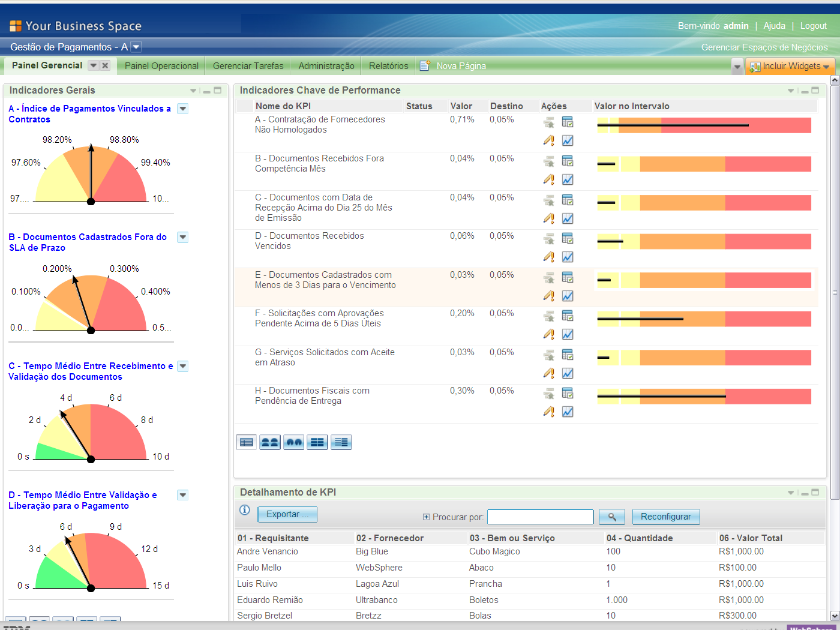Switch to the Painel Operacional tab
The image size is (840, 630).
(x=161, y=66)
